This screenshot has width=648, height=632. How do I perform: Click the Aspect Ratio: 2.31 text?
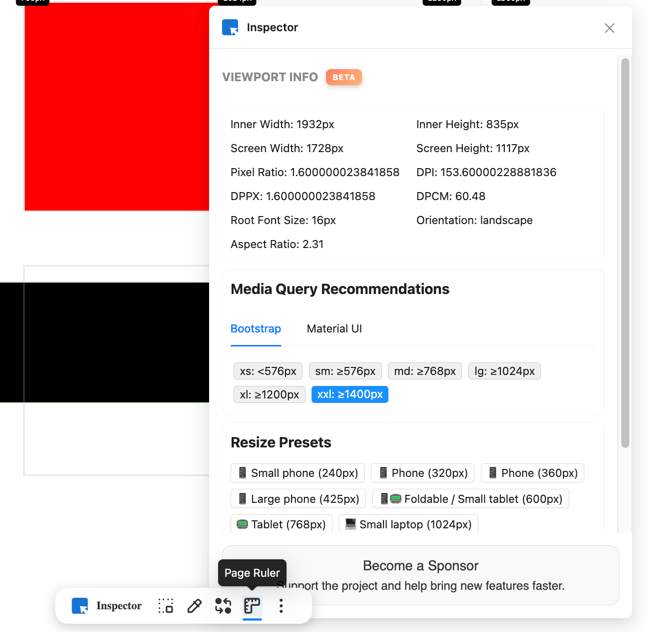point(277,244)
